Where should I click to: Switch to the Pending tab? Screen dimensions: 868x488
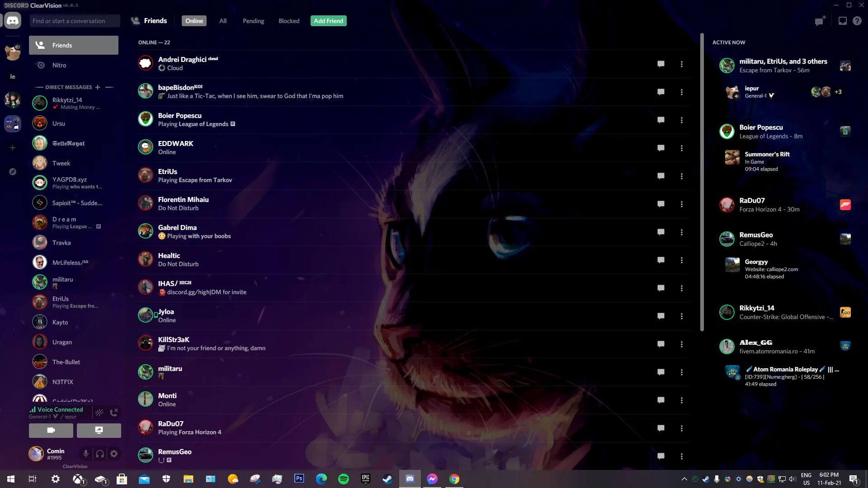pyautogui.click(x=253, y=21)
